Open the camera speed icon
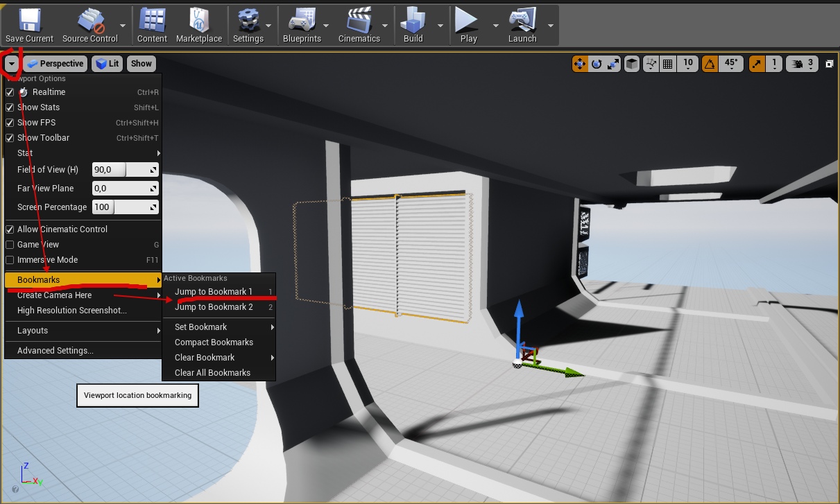 click(798, 64)
